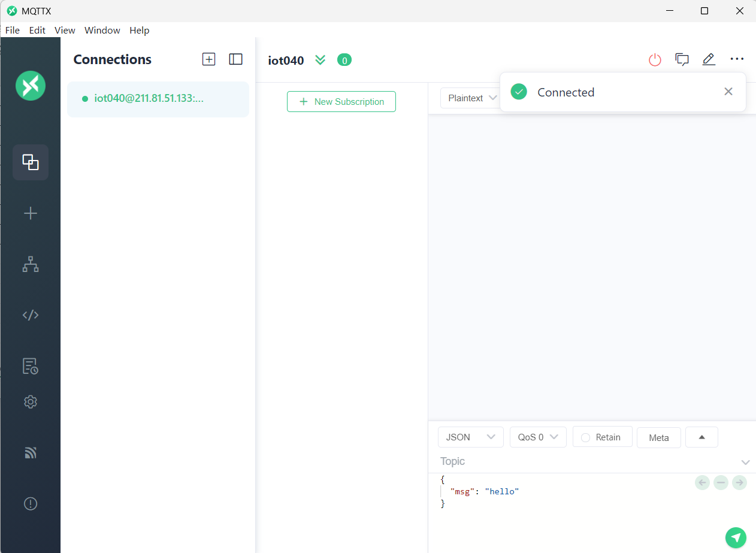Go to previous payload with left arrow

[x=703, y=482]
